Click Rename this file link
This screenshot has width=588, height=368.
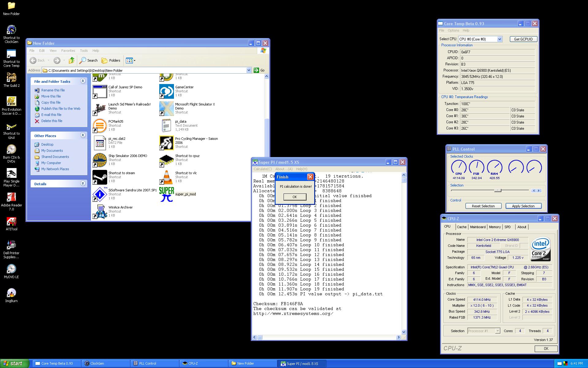tap(53, 90)
